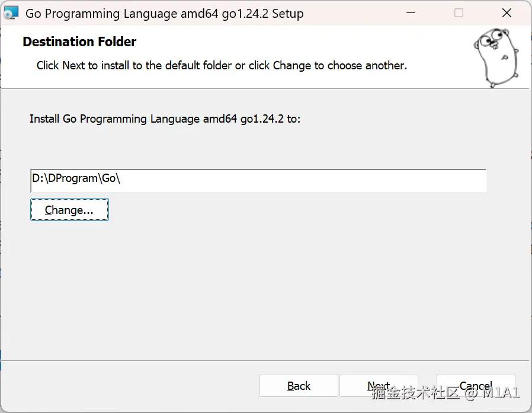This screenshot has height=413, width=532.
Task: Click the disabled maximize button
Action: pos(459,13)
